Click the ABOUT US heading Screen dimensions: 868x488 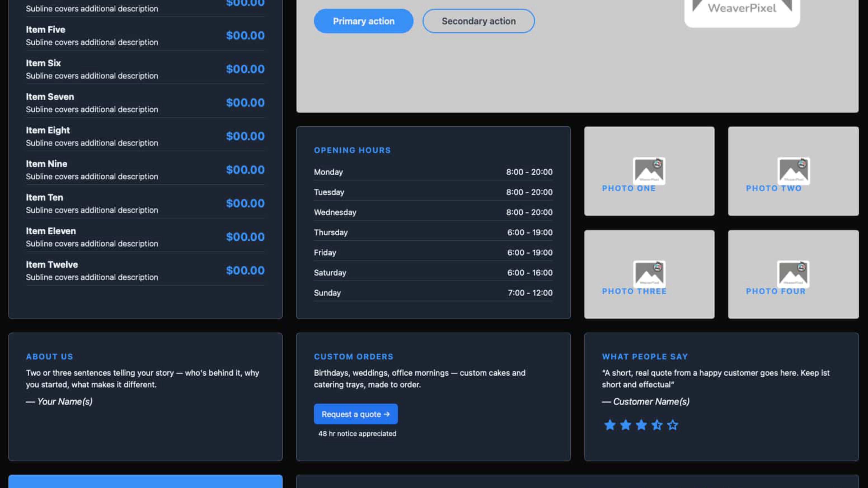50,357
